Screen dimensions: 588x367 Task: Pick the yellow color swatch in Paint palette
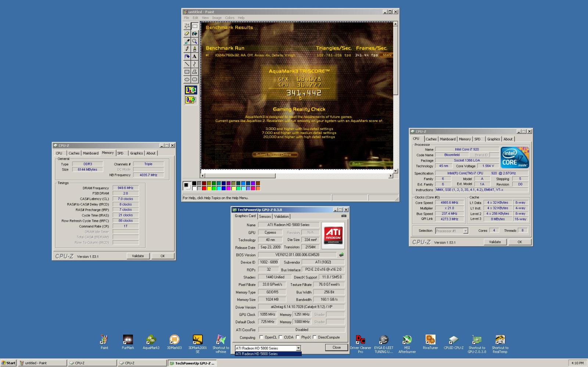(x=209, y=188)
